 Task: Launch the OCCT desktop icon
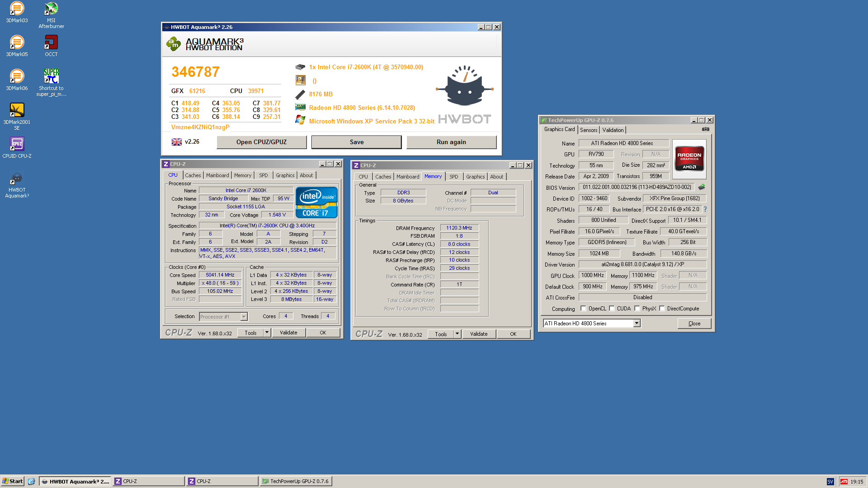51,46
